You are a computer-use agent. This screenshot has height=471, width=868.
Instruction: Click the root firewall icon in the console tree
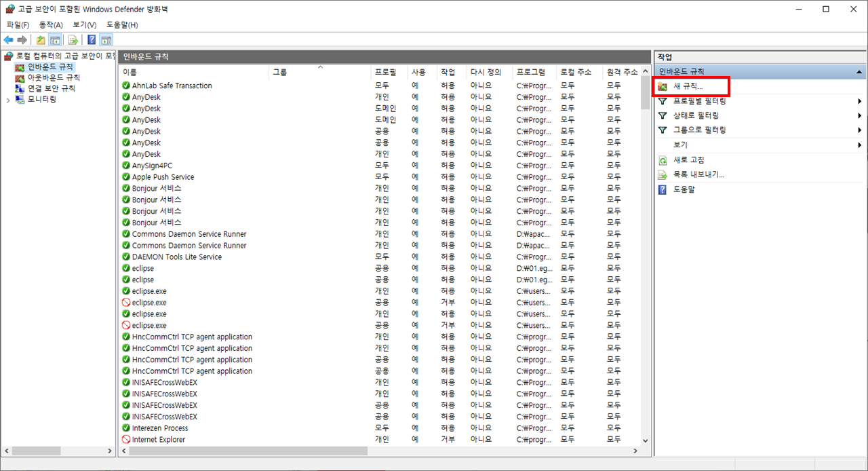point(9,56)
